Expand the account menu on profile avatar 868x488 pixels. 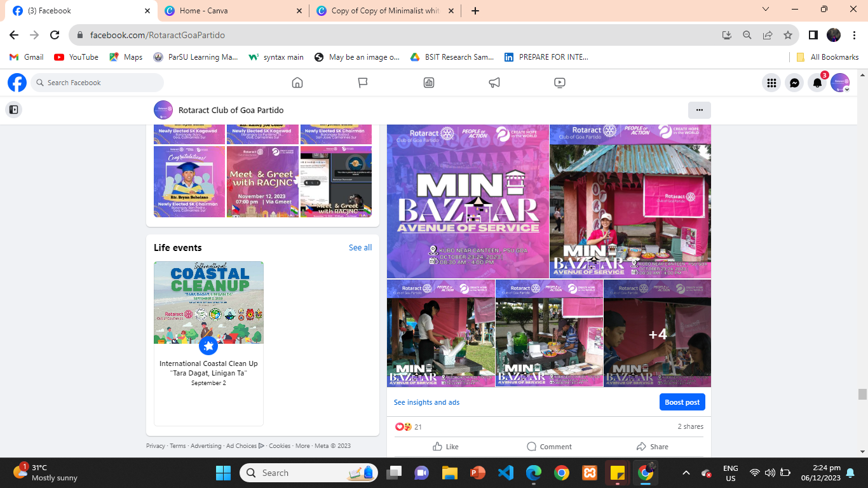[x=847, y=90]
